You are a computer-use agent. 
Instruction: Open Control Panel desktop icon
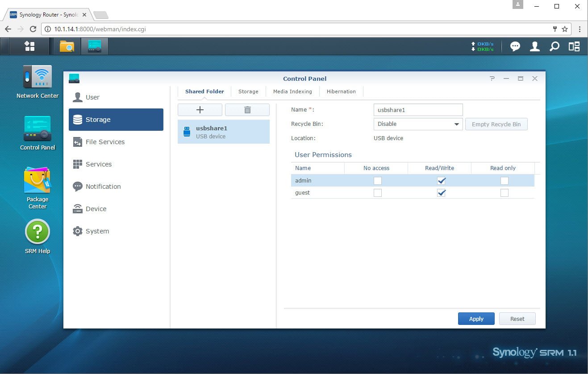(x=38, y=133)
